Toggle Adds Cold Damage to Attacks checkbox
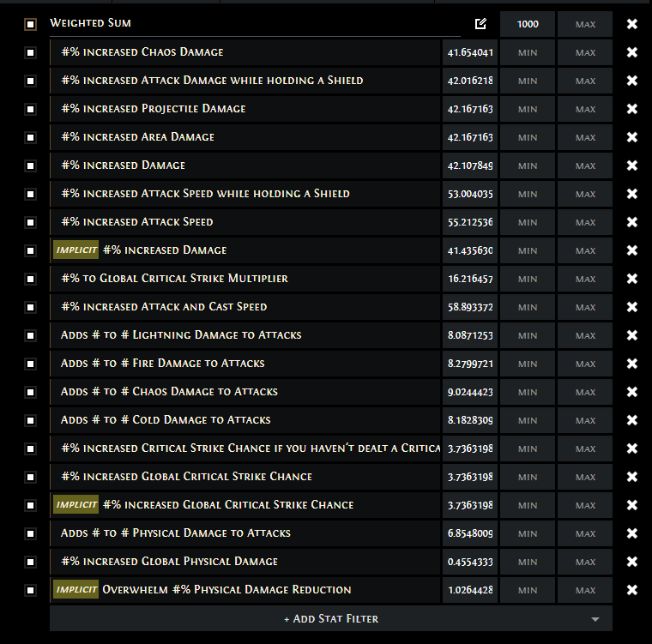 (x=30, y=420)
